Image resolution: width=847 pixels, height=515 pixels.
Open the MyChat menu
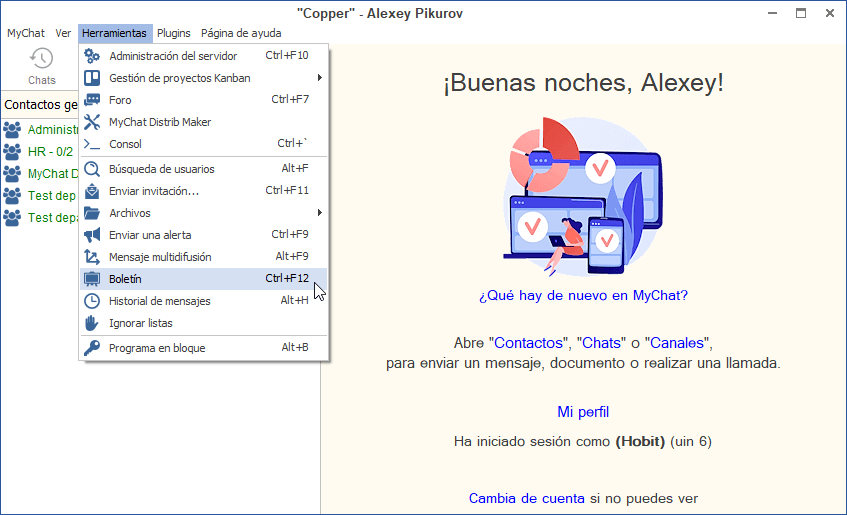pos(25,33)
